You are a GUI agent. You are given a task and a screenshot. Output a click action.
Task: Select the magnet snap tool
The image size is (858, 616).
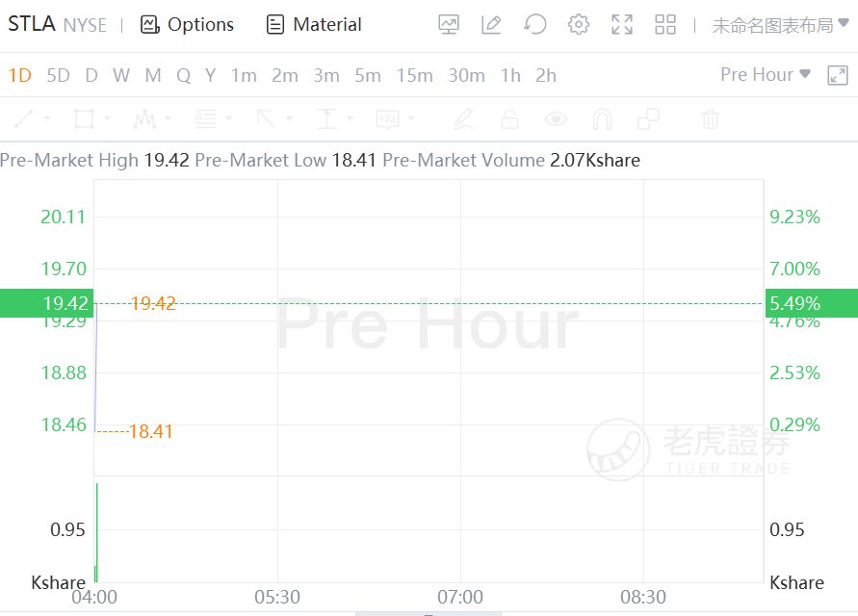[x=602, y=119]
